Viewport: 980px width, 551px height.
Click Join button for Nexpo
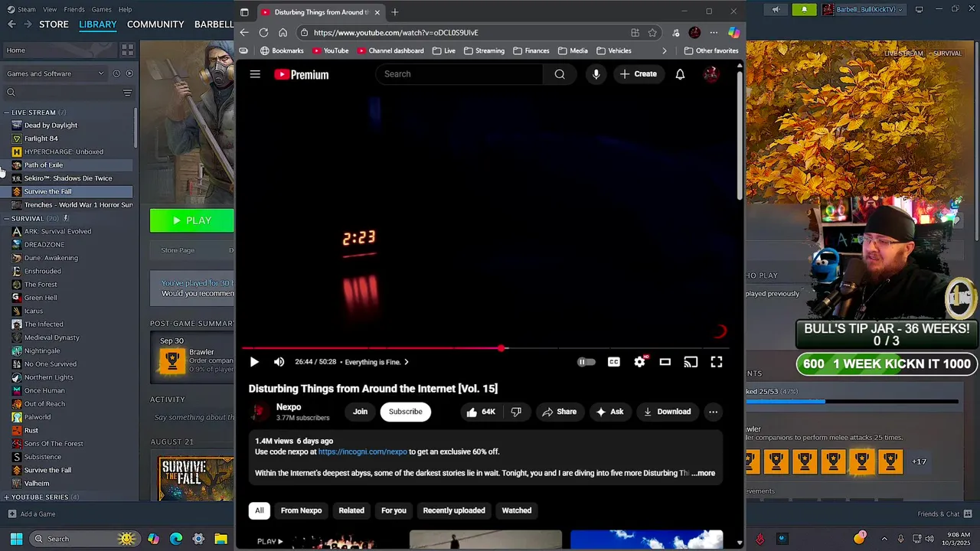pos(360,412)
